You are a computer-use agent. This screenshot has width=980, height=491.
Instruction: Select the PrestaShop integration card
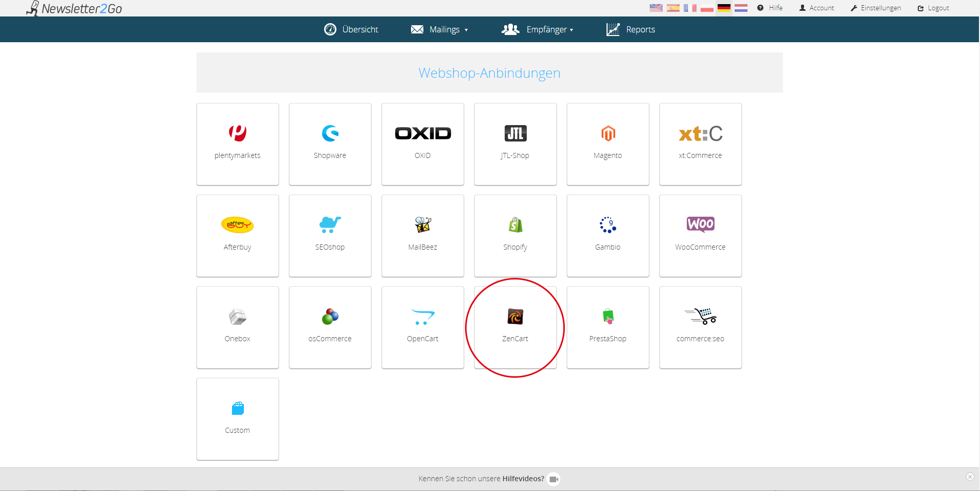(x=608, y=327)
